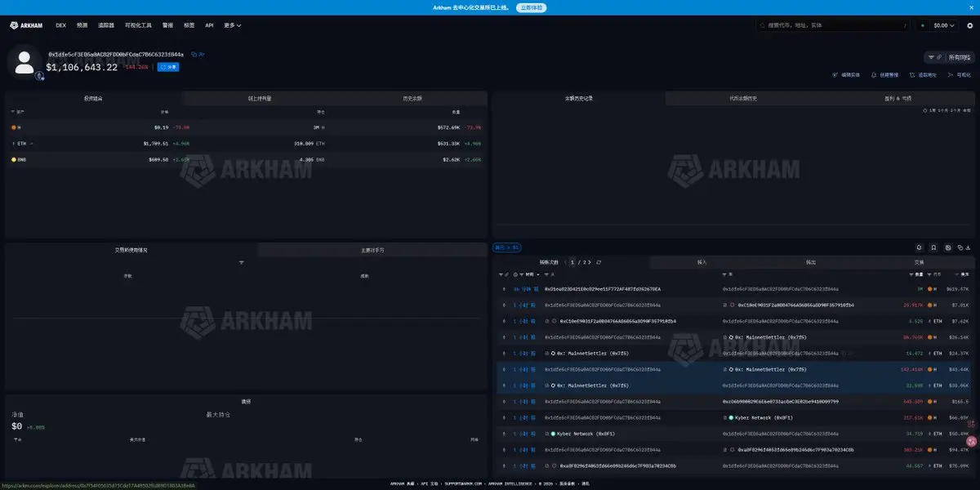Switch to the 主要对手方 counterparties tab
Viewport: 980px width, 490px height.
pos(372,250)
